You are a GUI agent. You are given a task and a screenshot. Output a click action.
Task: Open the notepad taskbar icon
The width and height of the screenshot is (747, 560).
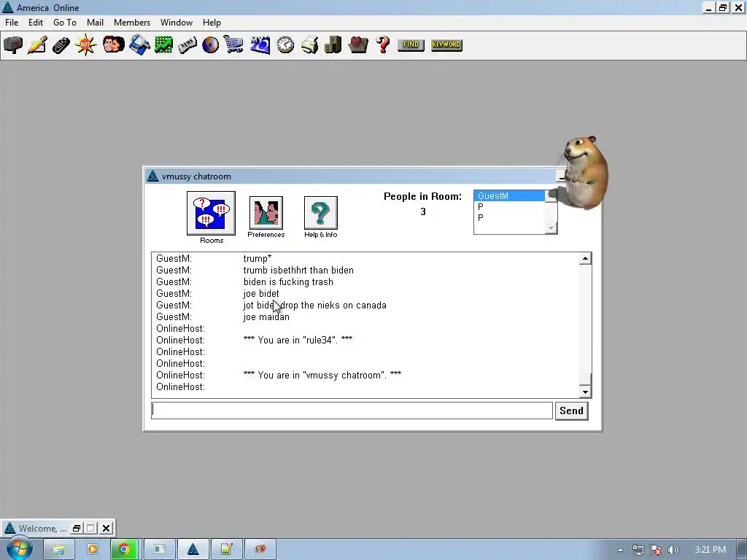[x=227, y=549]
